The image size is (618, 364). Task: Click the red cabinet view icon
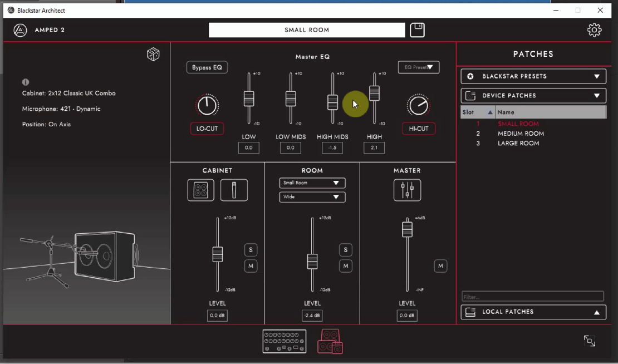[330, 341]
